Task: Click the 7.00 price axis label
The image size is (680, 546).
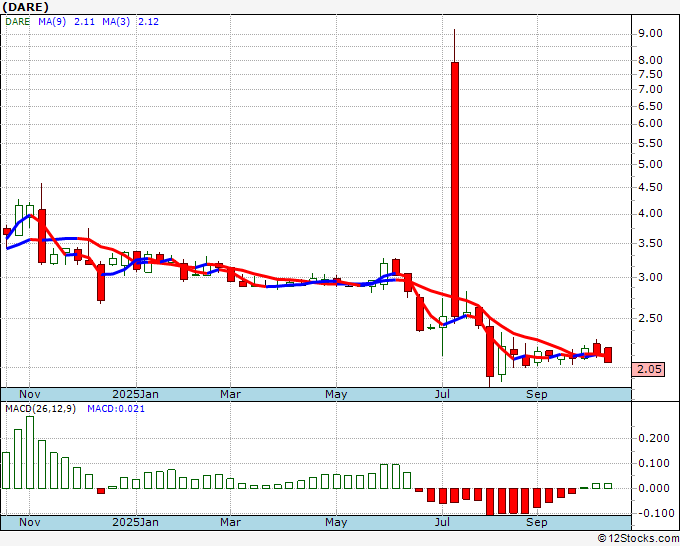Action: [651, 89]
